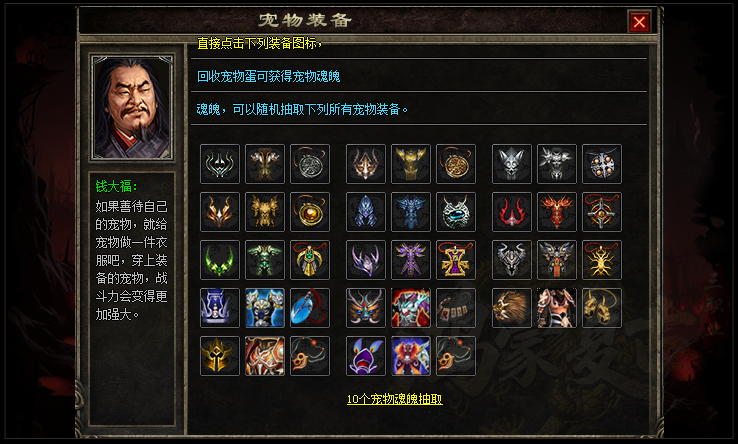Select the green horned helmet equipment icon

[x=220, y=260]
